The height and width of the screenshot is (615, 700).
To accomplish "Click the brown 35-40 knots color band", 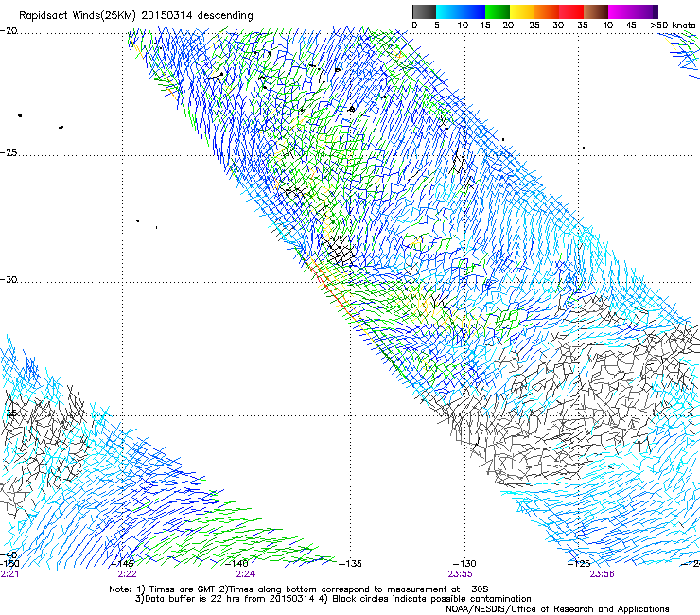I will click(x=596, y=11).
